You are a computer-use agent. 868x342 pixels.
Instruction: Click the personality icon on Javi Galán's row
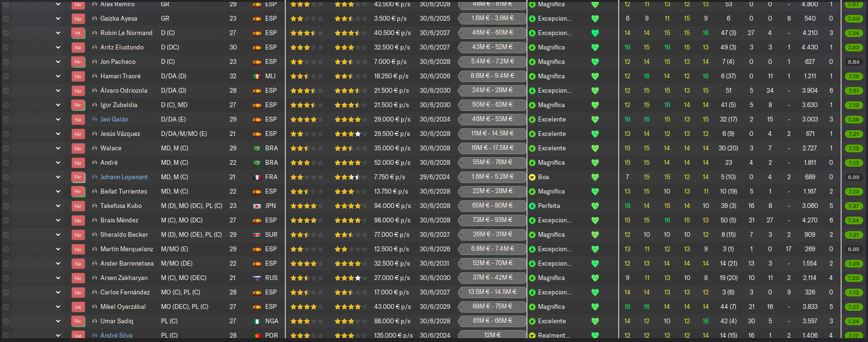pyautogui.click(x=532, y=120)
